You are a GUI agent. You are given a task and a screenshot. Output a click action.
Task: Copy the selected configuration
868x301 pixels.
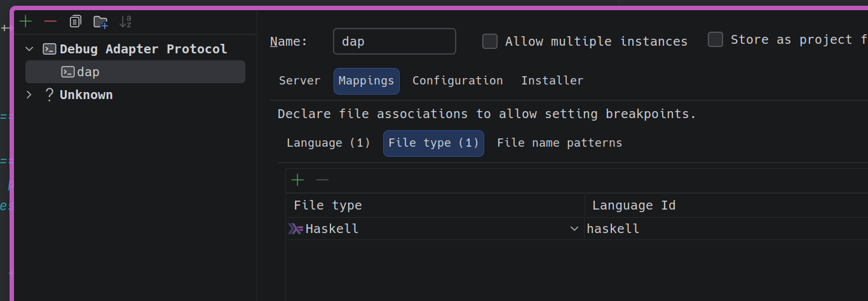tap(75, 22)
